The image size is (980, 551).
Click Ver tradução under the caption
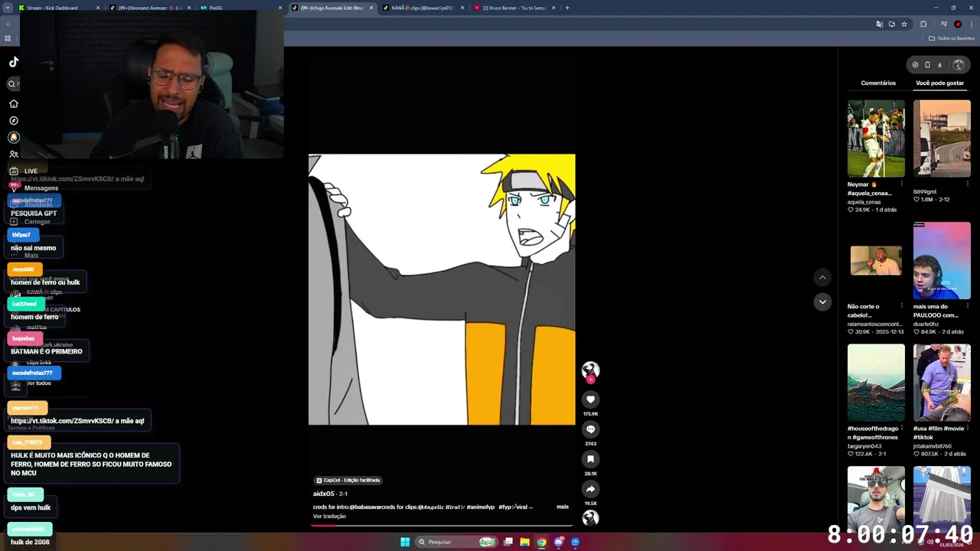coord(329,517)
